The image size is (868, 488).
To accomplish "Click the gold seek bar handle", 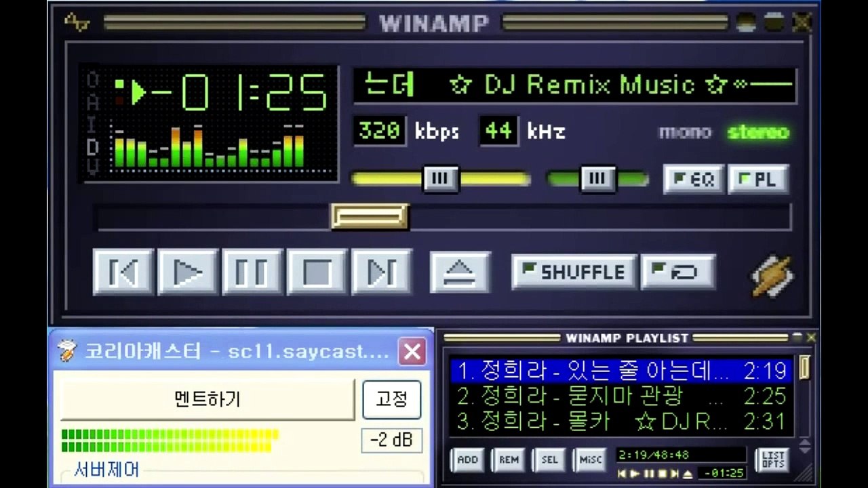I will coord(370,217).
